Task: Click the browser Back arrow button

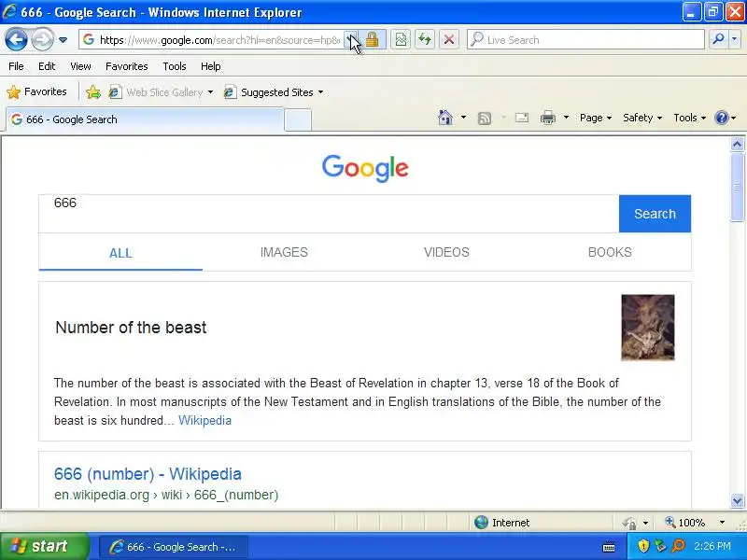Action: (16, 39)
